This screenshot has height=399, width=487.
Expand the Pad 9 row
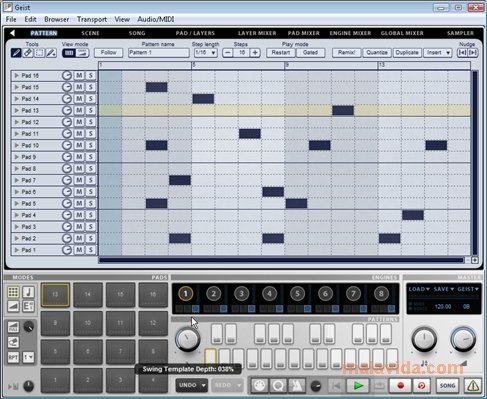pos(16,157)
